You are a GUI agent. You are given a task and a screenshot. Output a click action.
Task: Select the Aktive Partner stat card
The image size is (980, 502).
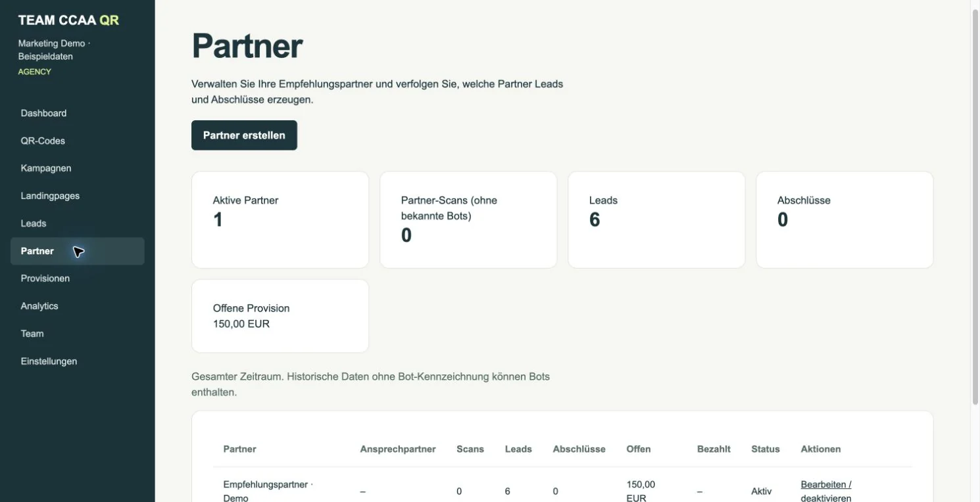tap(280, 220)
